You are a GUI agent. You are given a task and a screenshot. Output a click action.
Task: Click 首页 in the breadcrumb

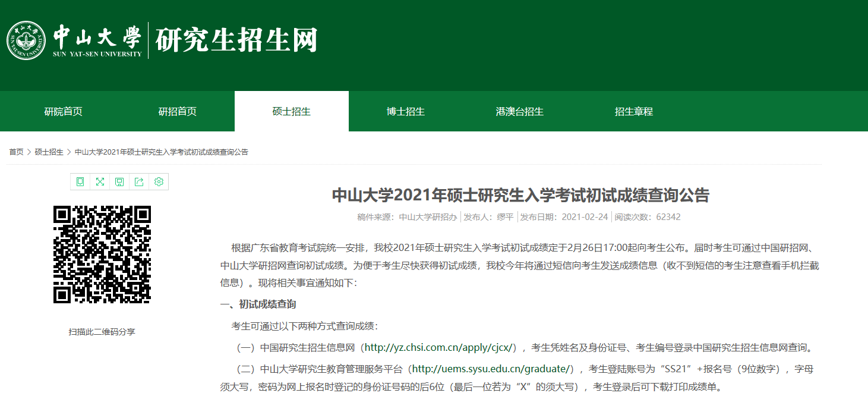[x=16, y=152]
